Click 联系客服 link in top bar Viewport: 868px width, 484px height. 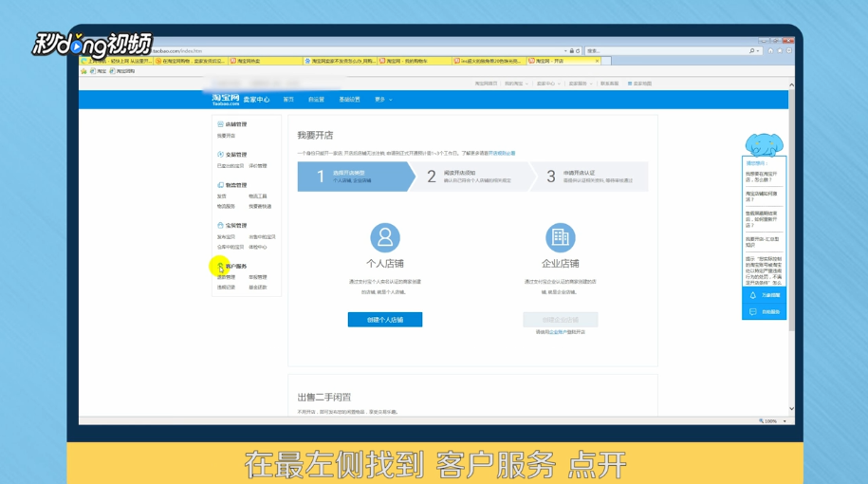609,84
